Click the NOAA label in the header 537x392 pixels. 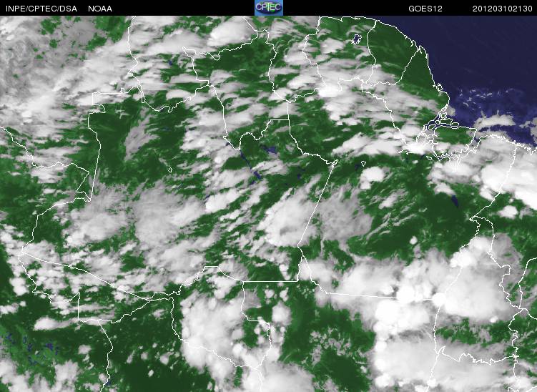pyautogui.click(x=100, y=9)
